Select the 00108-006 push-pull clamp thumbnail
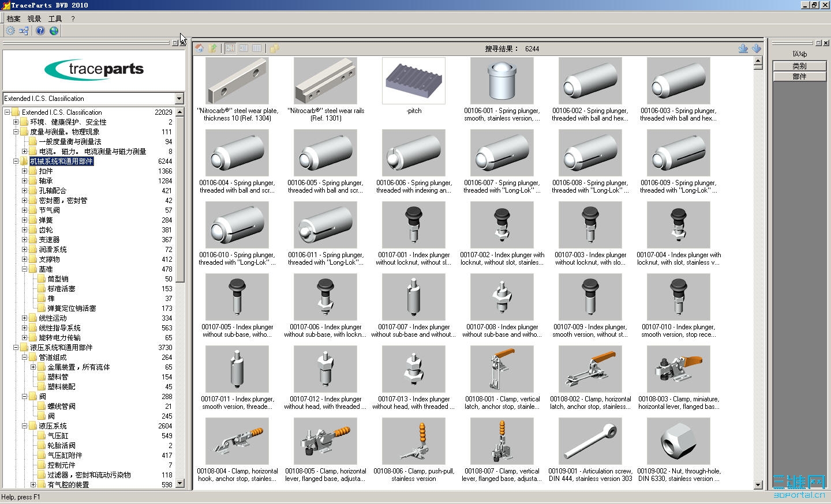 [414, 441]
